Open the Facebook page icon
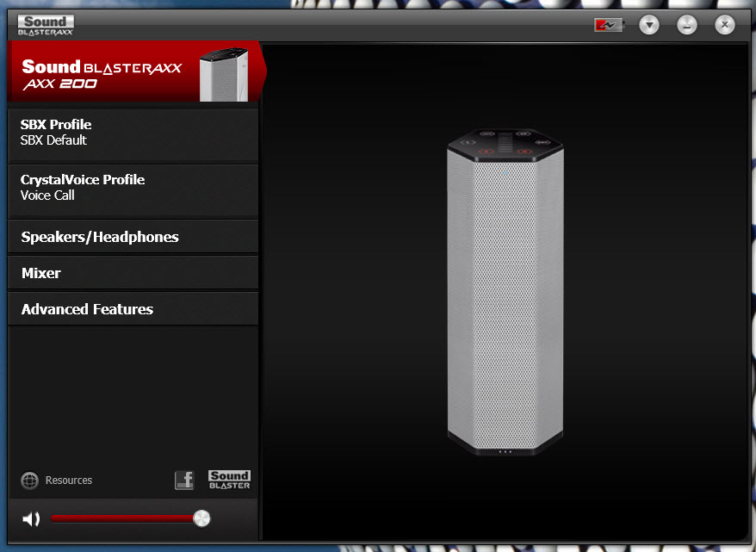 [x=184, y=481]
